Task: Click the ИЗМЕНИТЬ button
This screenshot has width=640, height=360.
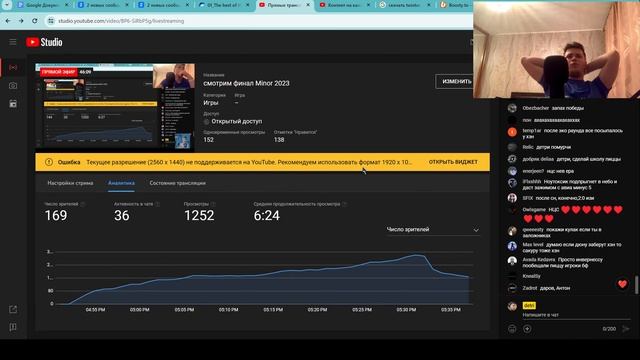Action: click(455, 82)
